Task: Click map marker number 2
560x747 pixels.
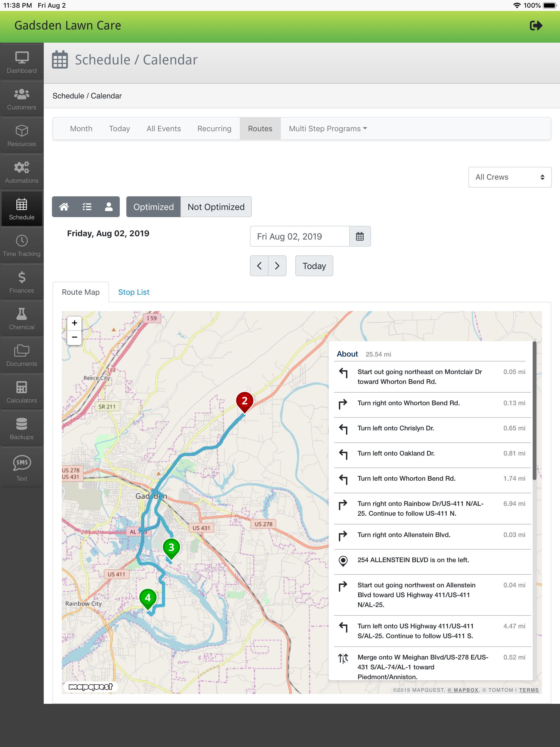Action: [x=244, y=401]
